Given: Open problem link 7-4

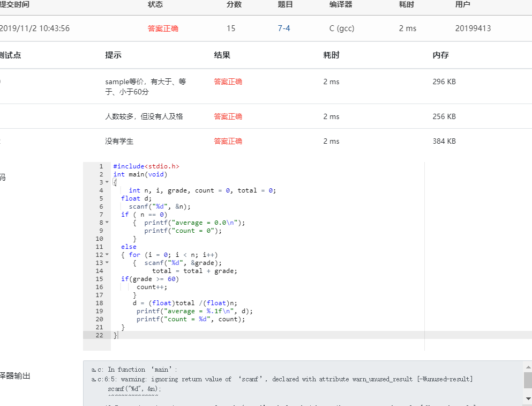Looking at the screenshot, I should (283, 28).
